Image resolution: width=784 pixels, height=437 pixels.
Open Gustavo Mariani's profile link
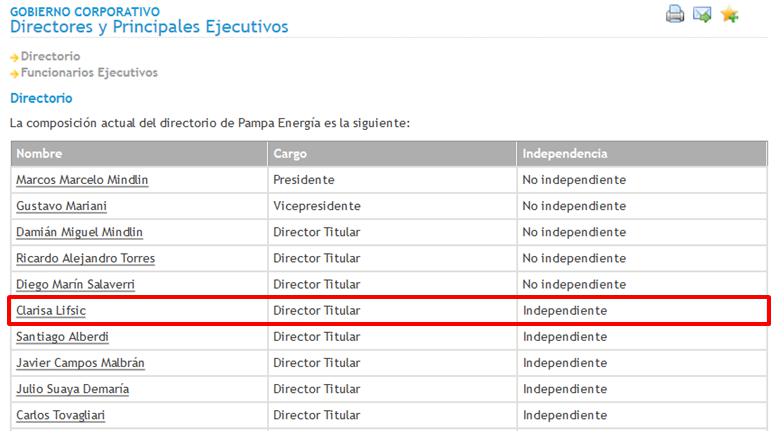(x=61, y=206)
